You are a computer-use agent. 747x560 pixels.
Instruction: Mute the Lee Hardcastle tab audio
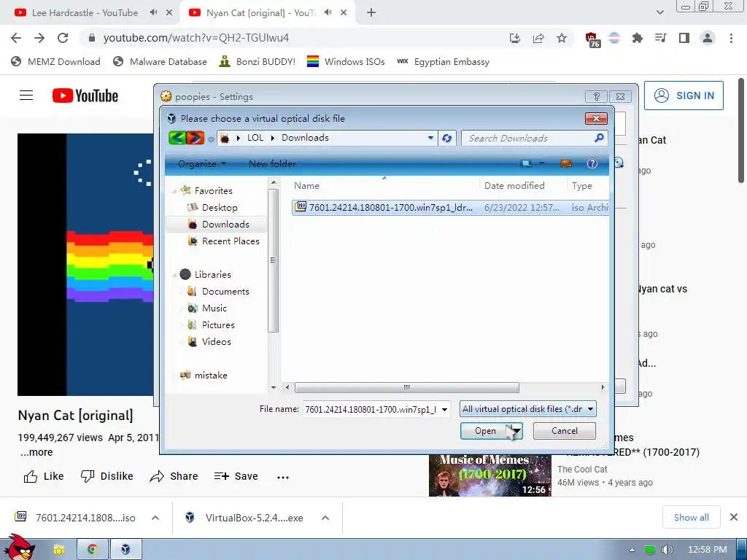pos(153,12)
